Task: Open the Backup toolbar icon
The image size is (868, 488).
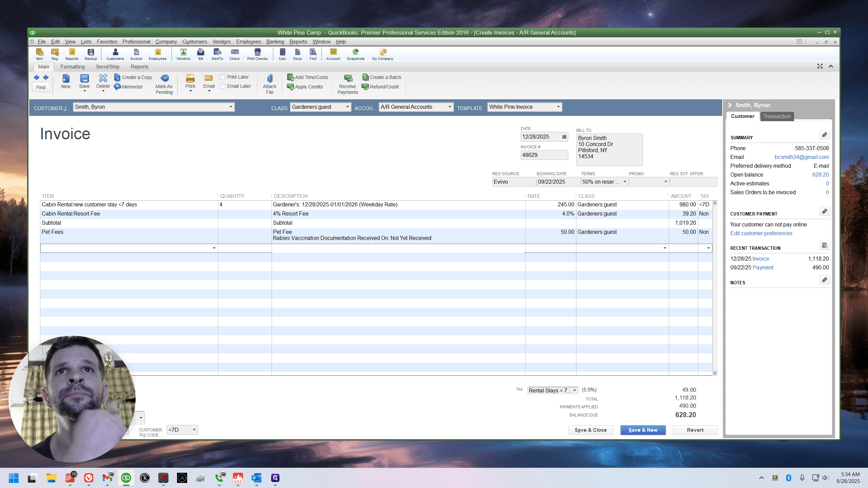Action: (x=91, y=54)
